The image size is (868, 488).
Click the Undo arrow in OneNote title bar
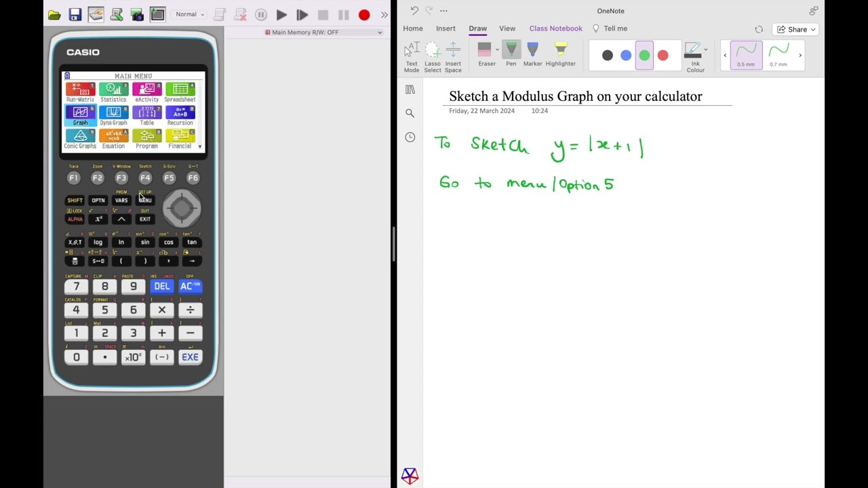point(414,11)
